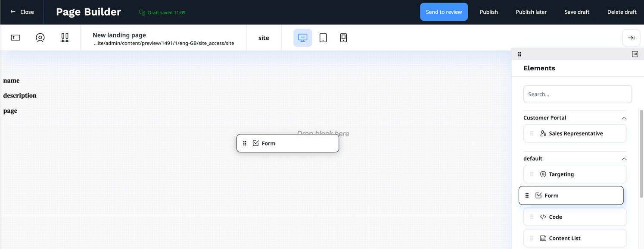Open the page structure settings icon
This screenshot has width=644, height=249.
point(65,38)
